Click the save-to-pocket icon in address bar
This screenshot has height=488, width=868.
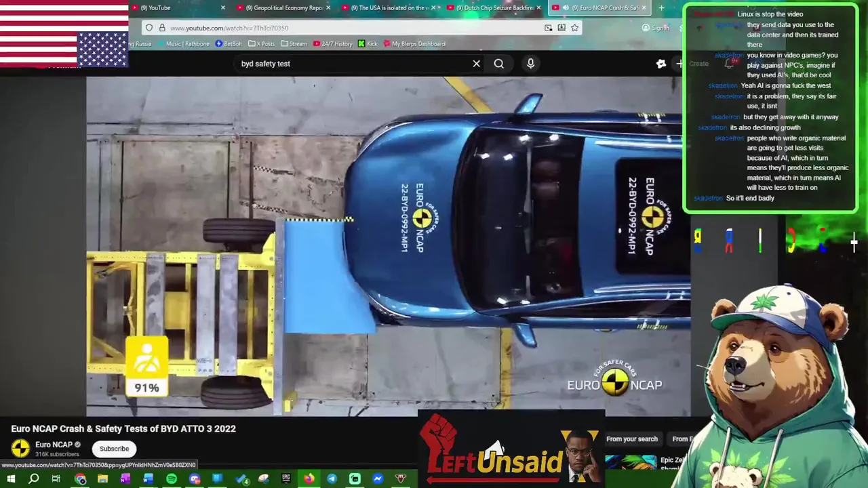561,28
